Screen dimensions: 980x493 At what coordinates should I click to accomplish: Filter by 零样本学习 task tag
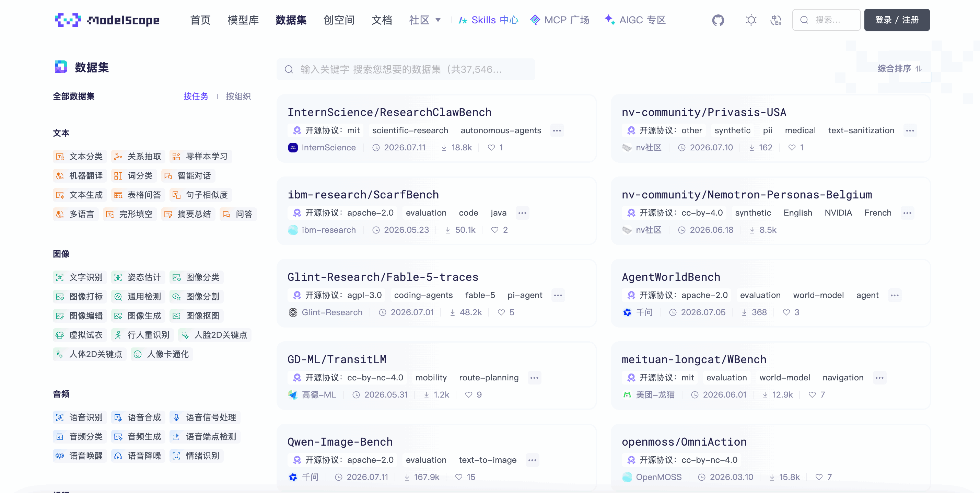click(x=200, y=157)
